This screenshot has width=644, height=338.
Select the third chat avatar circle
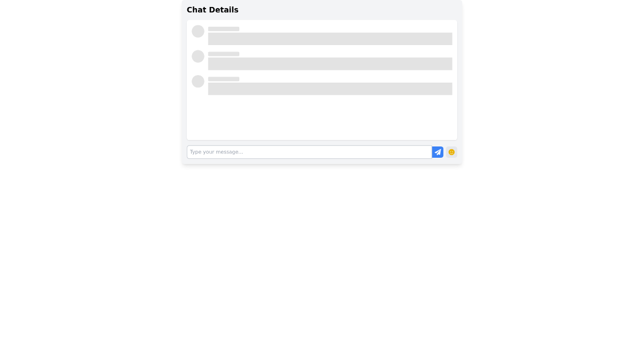(198, 82)
